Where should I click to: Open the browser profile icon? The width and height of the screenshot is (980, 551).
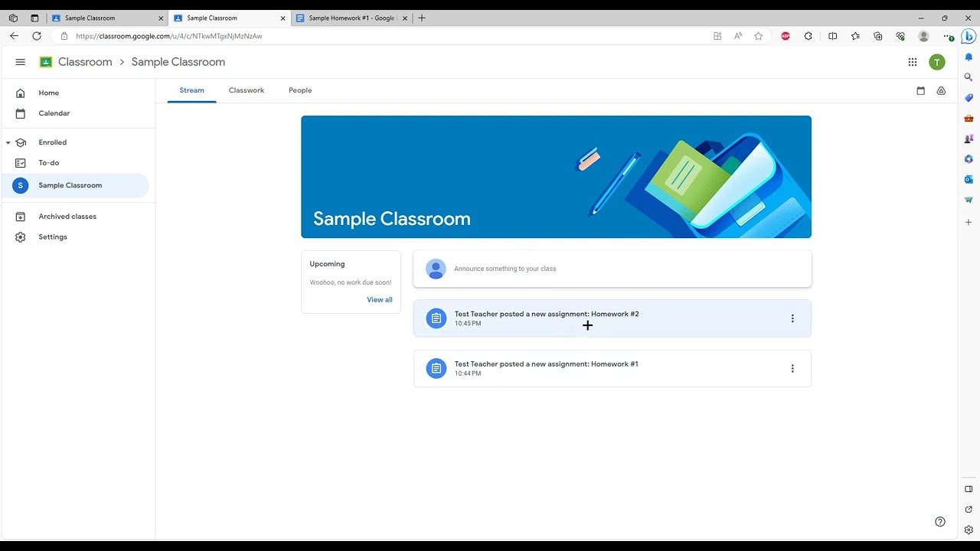click(923, 36)
